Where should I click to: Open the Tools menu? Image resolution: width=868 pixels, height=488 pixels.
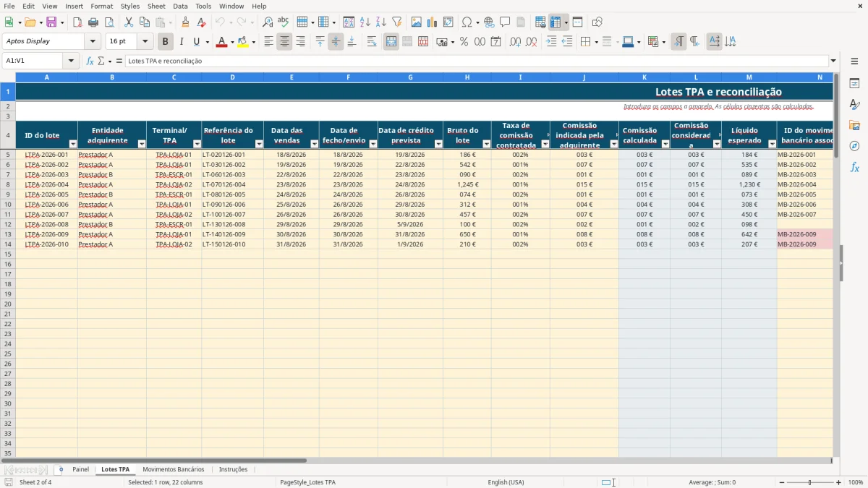(203, 6)
